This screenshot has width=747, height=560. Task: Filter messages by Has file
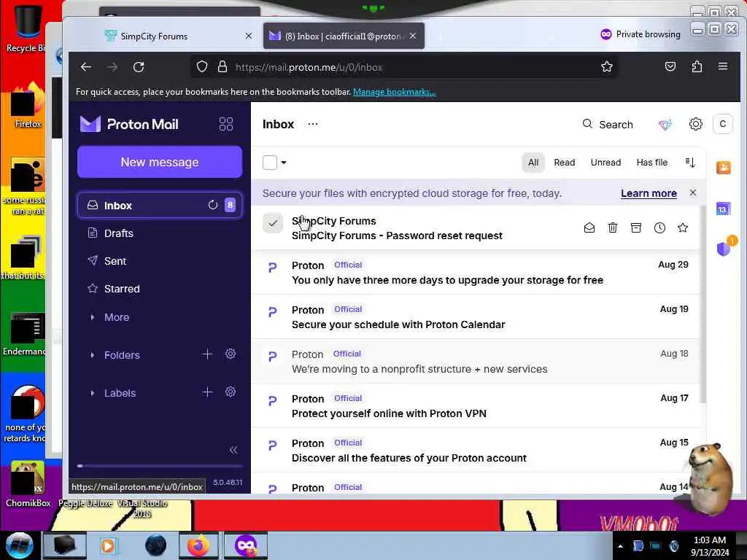[651, 163]
